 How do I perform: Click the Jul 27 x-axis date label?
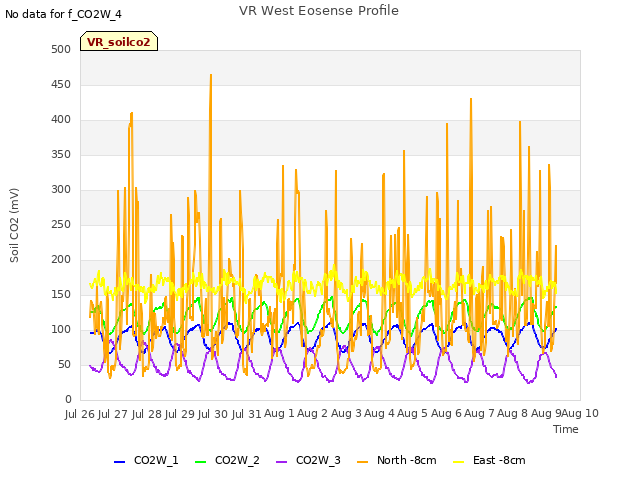pos(113,414)
